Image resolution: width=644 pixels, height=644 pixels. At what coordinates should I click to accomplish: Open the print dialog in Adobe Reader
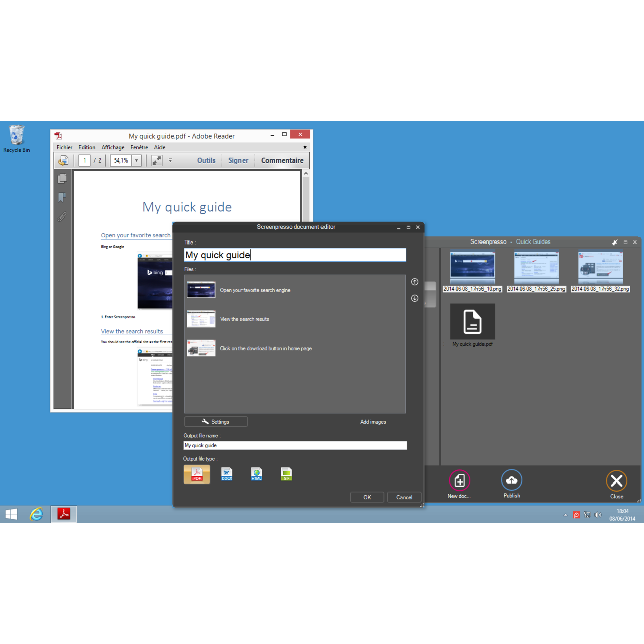(x=62, y=160)
